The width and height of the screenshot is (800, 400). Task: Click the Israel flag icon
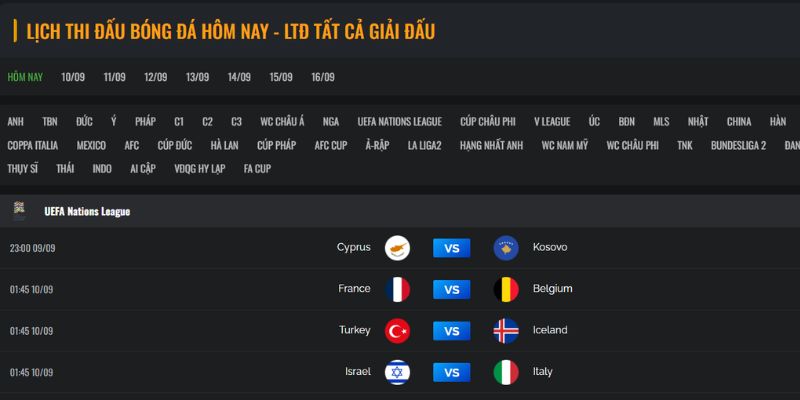pyautogui.click(x=397, y=372)
